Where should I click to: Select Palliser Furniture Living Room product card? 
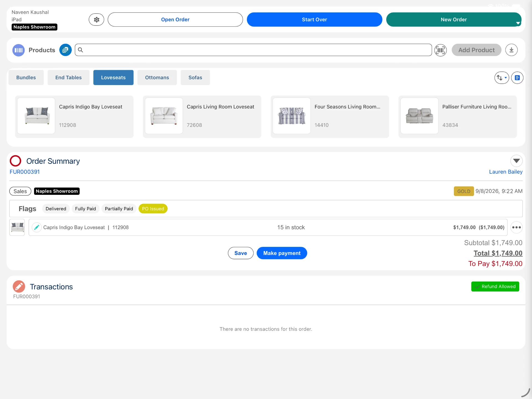[x=457, y=117]
